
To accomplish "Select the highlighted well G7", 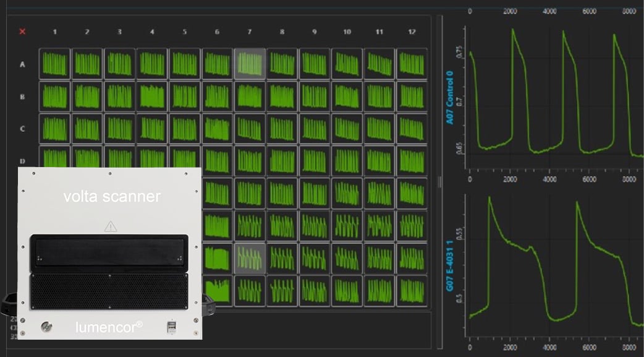I will [x=250, y=257].
